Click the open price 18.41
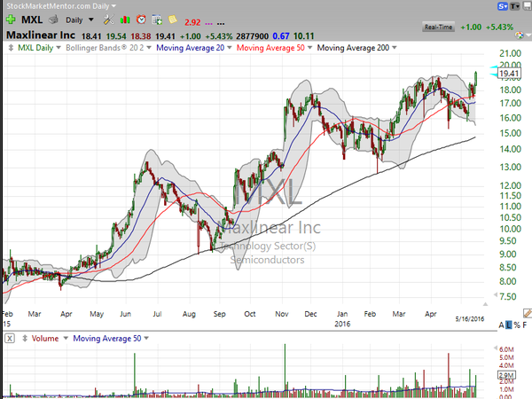This screenshot has width=532, height=399. click(x=91, y=36)
